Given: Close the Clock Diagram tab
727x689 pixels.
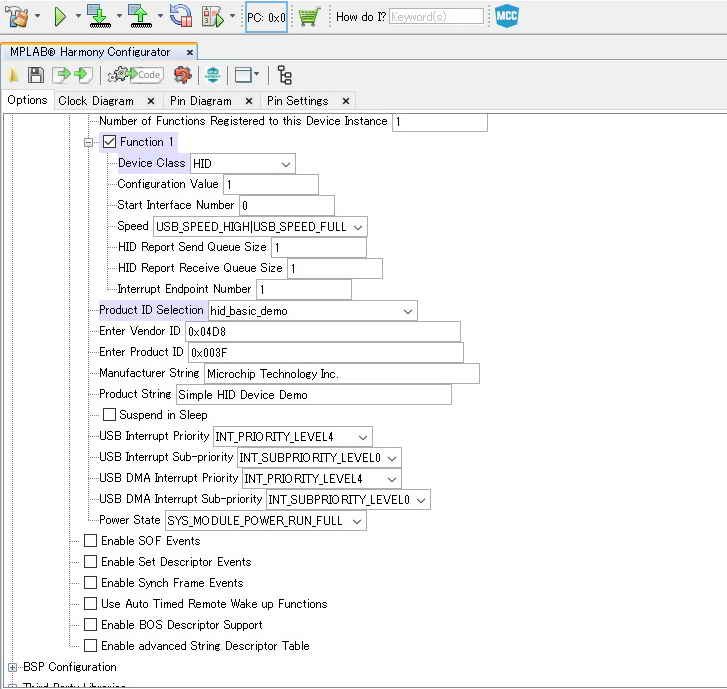Looking at the screenshot, I should coord(151,101).
